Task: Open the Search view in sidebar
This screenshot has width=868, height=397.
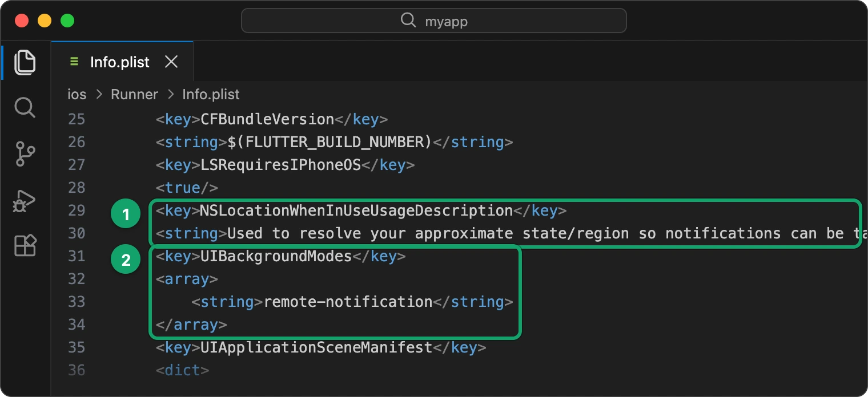Action: 25,107
